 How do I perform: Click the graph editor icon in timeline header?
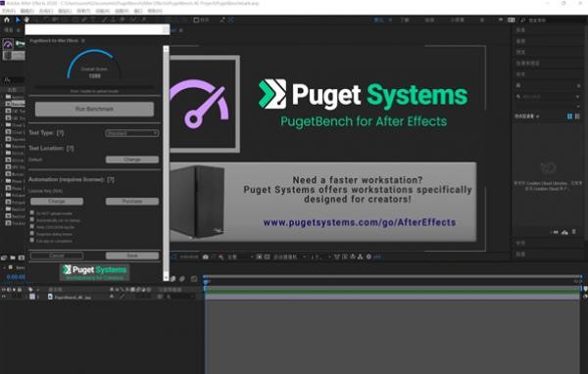point(194,279)
